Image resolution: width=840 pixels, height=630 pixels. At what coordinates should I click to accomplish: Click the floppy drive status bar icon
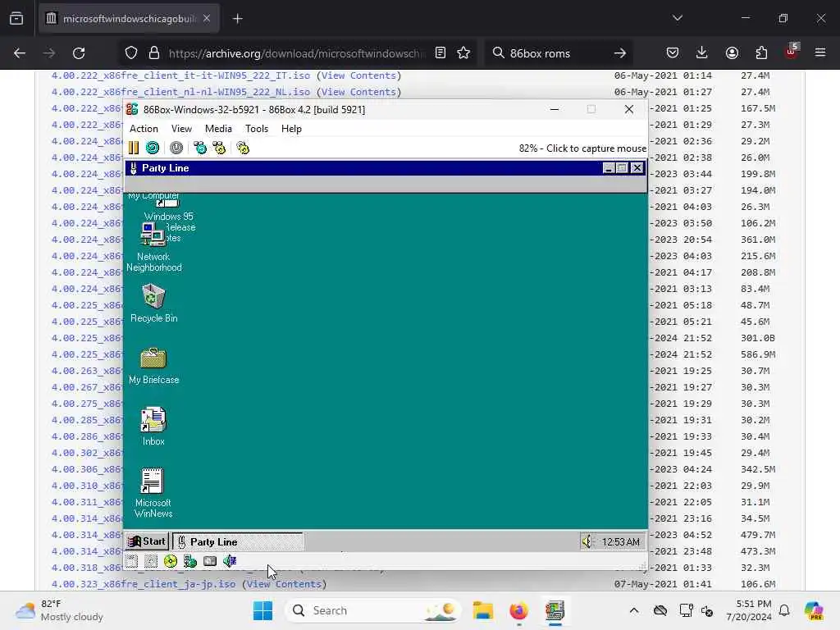[x=132, y=561]
